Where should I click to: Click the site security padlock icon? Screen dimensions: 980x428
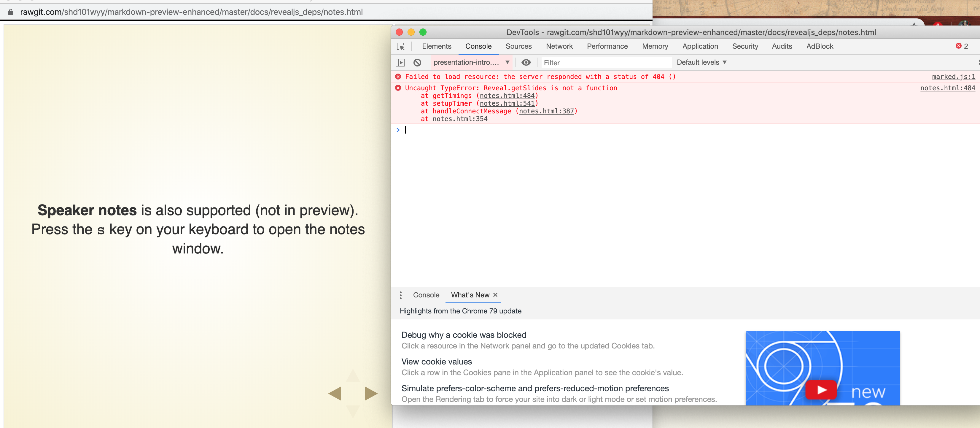point(11,12)
